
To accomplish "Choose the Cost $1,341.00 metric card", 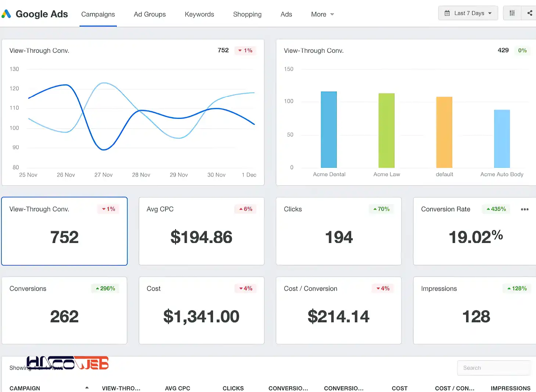I will tap(201, 311).
